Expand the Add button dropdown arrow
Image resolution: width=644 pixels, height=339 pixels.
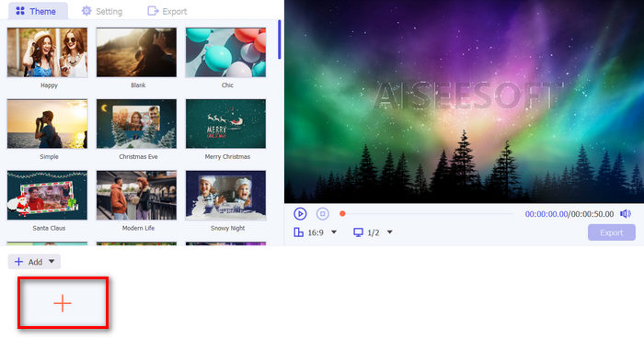click(52, 261)
